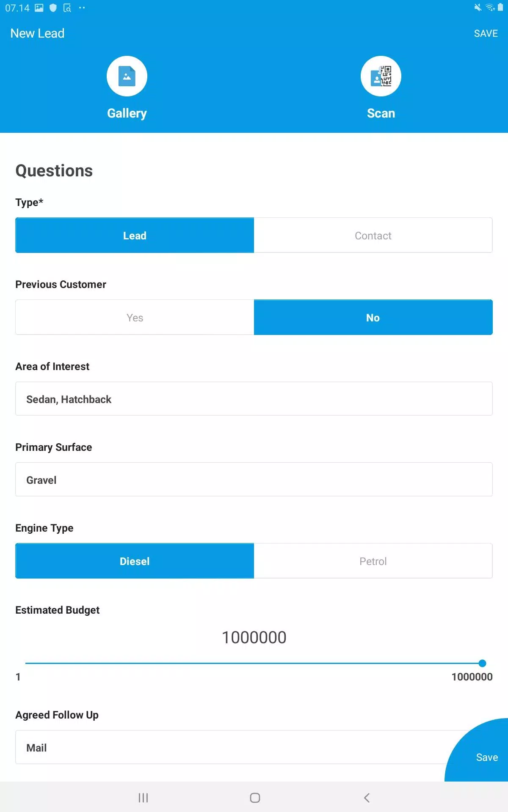Tap the muted sound status icon
508x812 pixels.
pos(478,8)
